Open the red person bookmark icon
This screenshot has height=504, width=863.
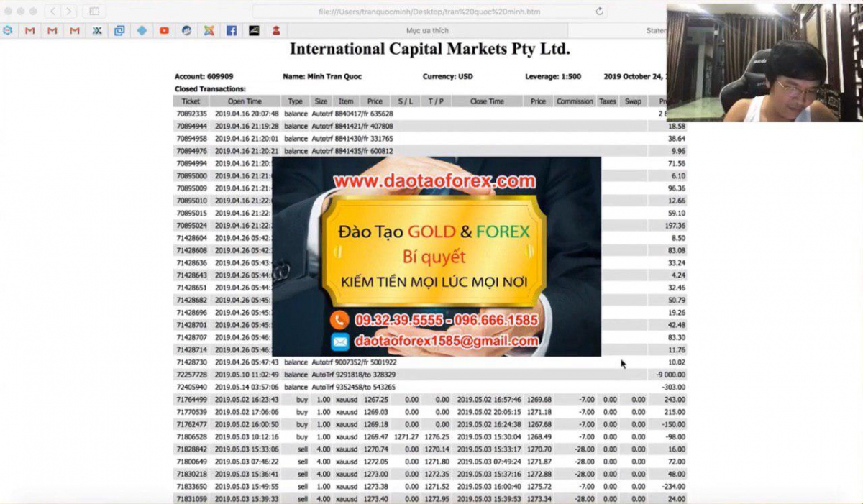(x=276, y=31)
